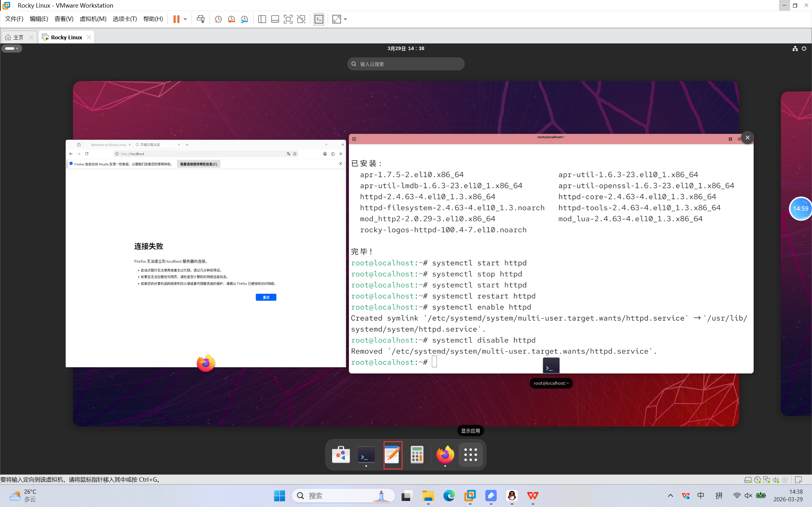Click revert to snapshot icon
Image resolution: width=812 pixels, height=507 pixels.
click(231, 19)
